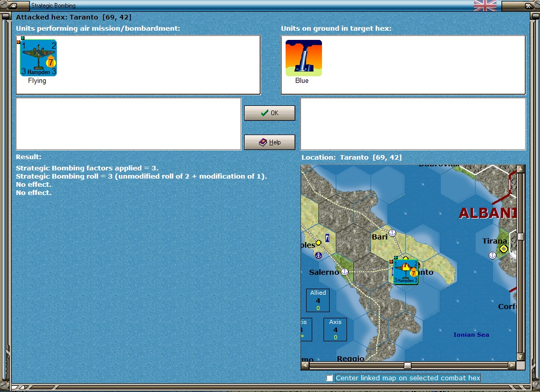The width and height of the screenshot is (540, 392).
Task: Click the 'Strategic Bombing factors applied = 3.' line
Action: pyautogui.click(x=87, y=168)
